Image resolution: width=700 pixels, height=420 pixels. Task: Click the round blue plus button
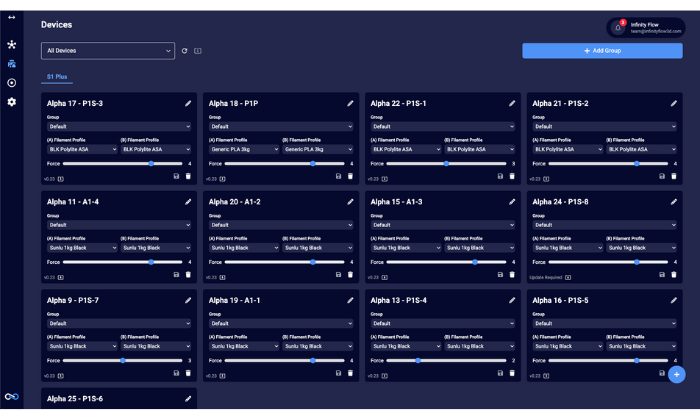click(x=676, y=374)
